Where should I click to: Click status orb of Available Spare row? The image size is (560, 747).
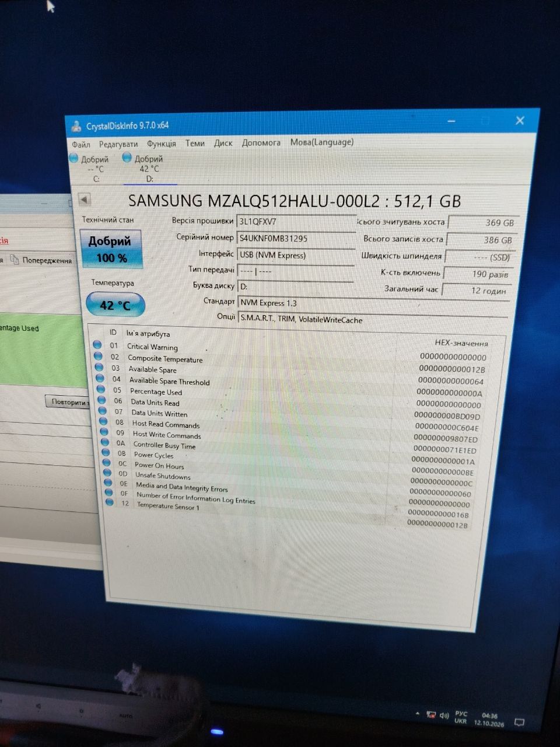click(99, 367)
